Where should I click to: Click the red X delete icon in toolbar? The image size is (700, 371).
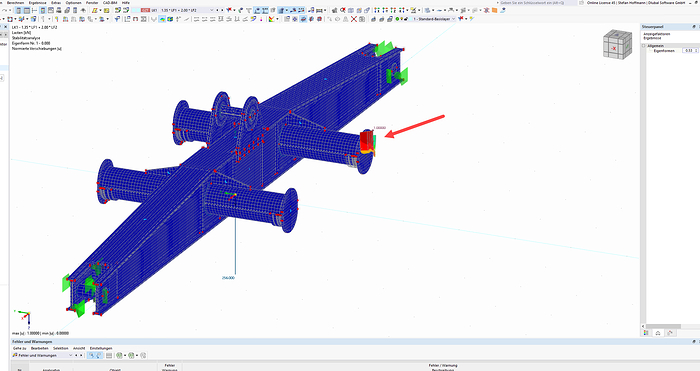click(x=354, y=19)
